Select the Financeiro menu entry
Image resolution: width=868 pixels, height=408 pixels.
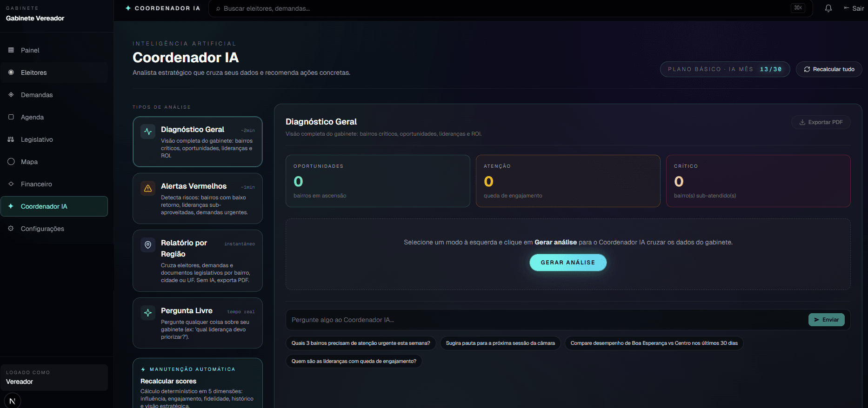(54, 184)
